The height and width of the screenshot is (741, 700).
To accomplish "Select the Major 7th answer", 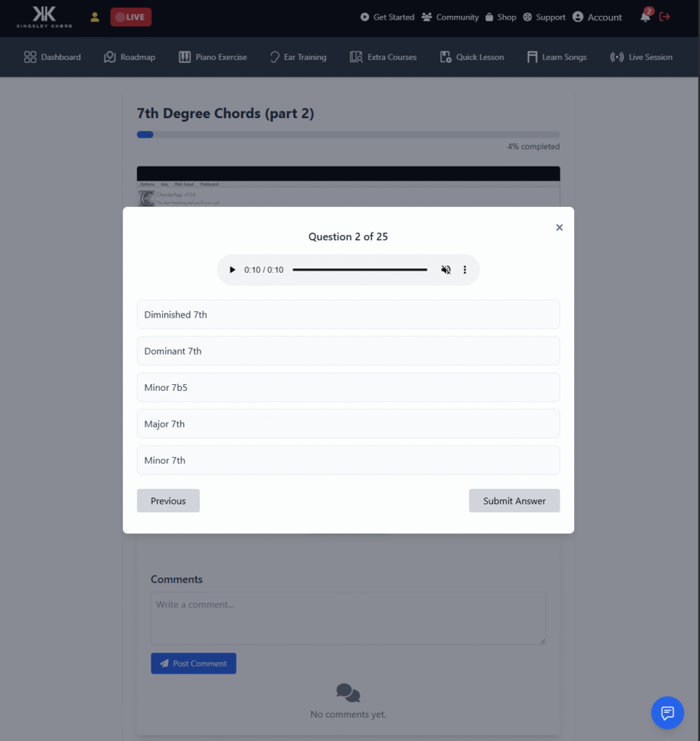I will (x=348, y=424).
